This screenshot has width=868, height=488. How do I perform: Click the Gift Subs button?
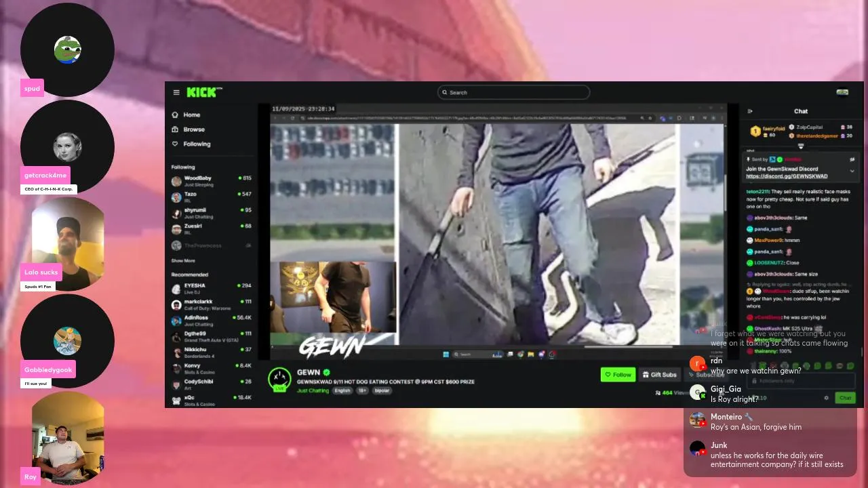(659, 374)
